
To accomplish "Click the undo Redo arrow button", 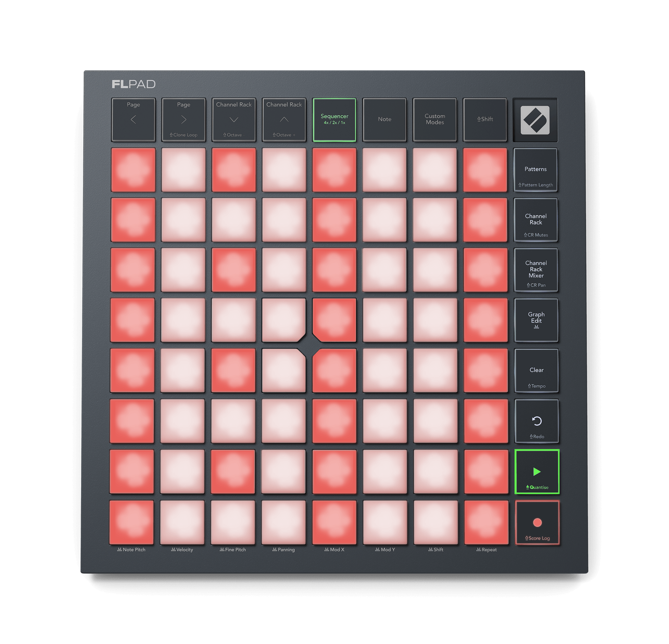I will (537, 422).
